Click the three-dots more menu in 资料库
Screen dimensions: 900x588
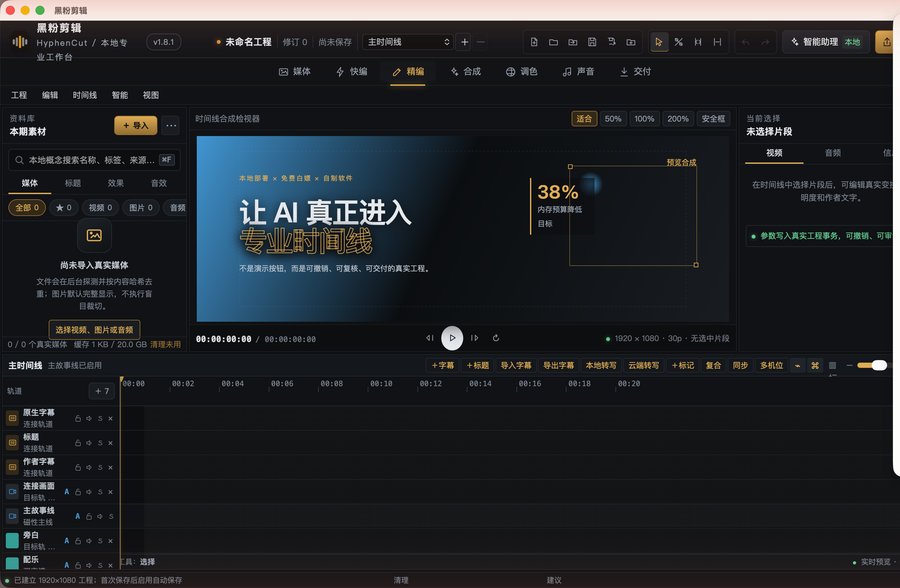tap(171, 125)
